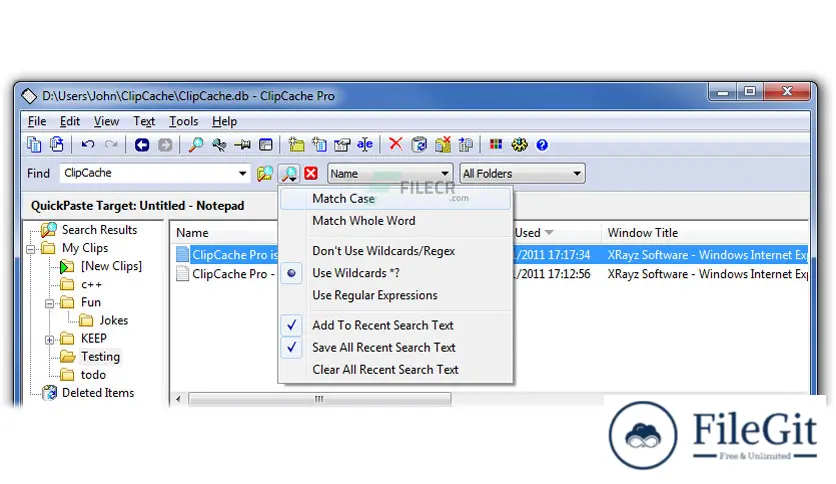Open the Find text history dropdown arrow
836x484 pixels.
pos(242,173)
